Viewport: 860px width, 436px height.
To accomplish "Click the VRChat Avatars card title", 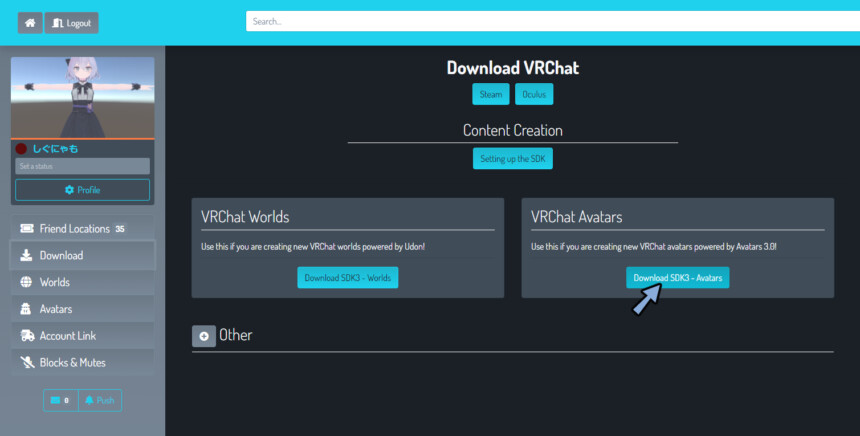I will coord(576,217).
